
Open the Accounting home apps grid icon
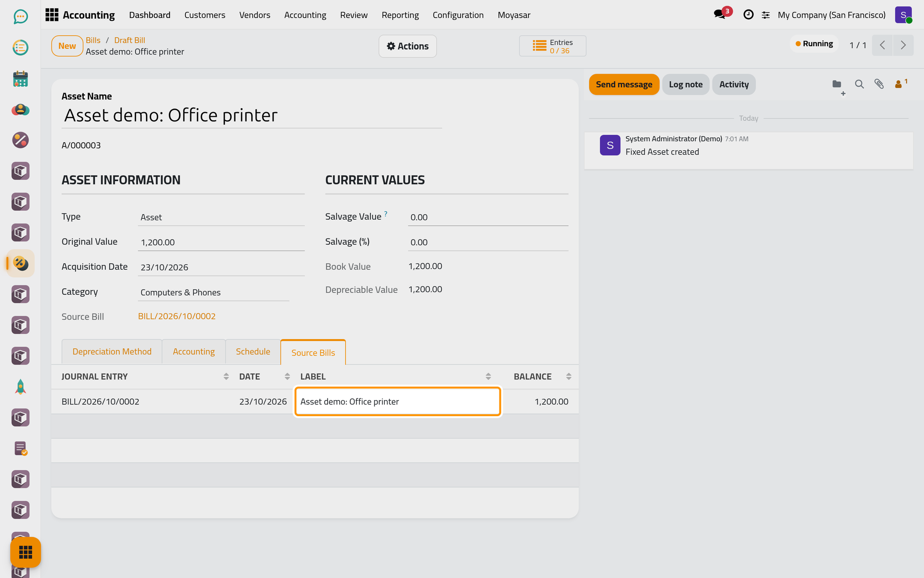coord(51,15)
